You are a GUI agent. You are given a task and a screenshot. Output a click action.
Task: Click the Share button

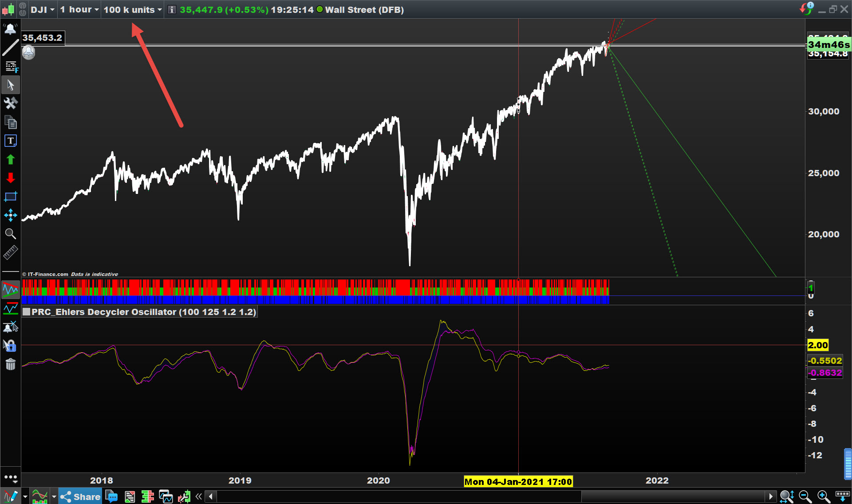point(80,496)
